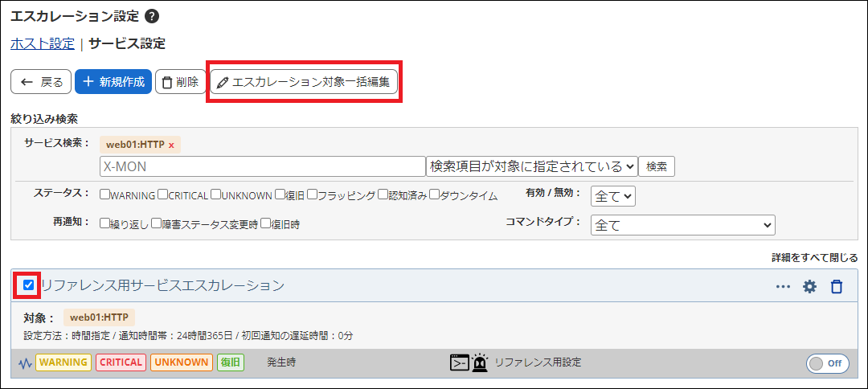The width and height of the screenshot is (868, 389).
Task: Click the waveform icon beside WARNING
Action: [x=25, y=362]
